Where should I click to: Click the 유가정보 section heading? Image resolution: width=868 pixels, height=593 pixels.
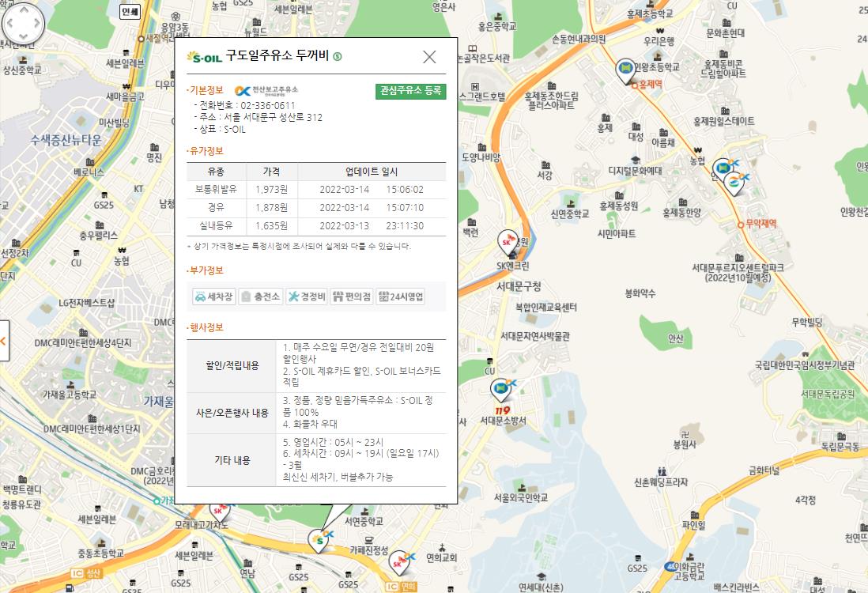(x=206, y=150)
